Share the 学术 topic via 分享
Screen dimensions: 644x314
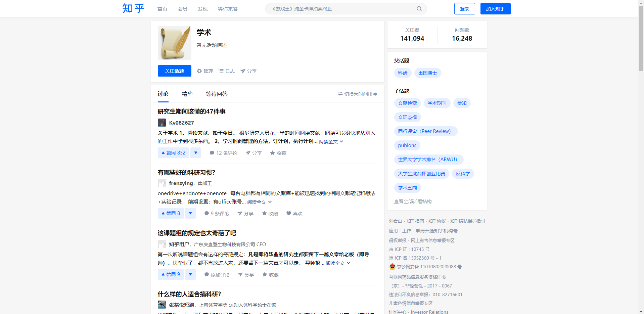click(x=248, y=71)
